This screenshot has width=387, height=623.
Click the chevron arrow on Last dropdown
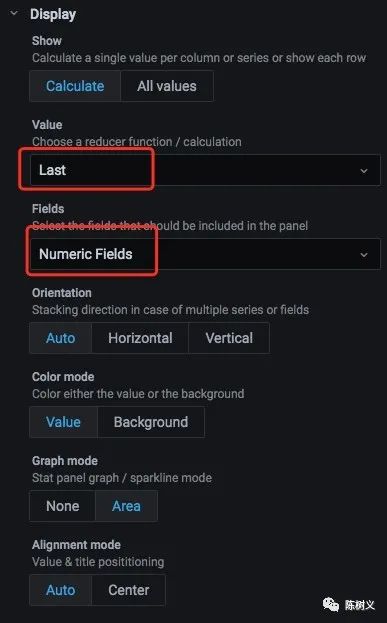(364, 171)
